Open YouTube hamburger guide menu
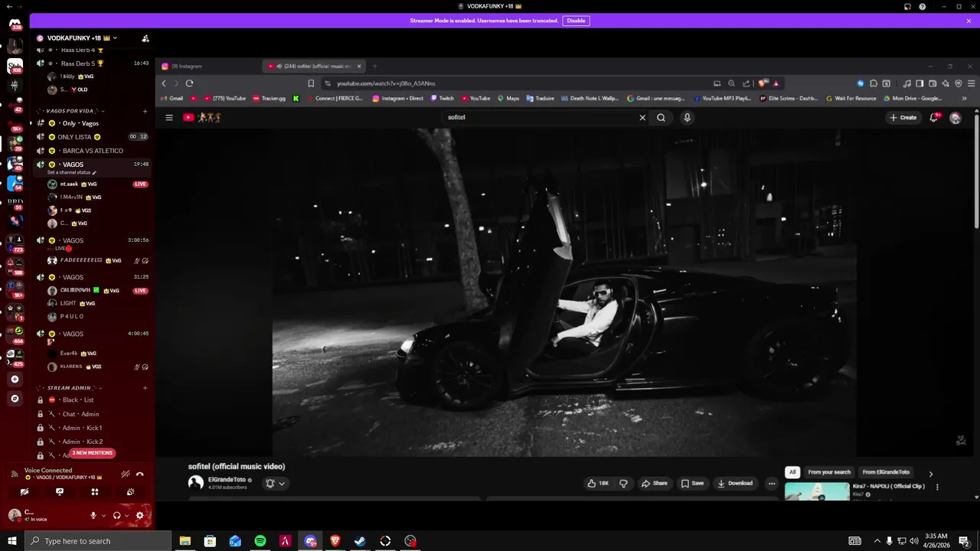This screenshot has width=980, height=551. pyautogui.click(x=169, y=117)
